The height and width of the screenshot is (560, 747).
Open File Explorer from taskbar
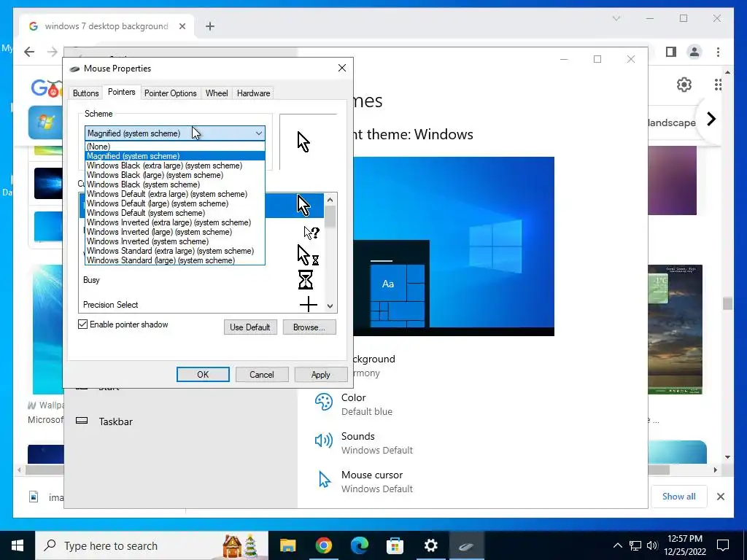(287, 545)
